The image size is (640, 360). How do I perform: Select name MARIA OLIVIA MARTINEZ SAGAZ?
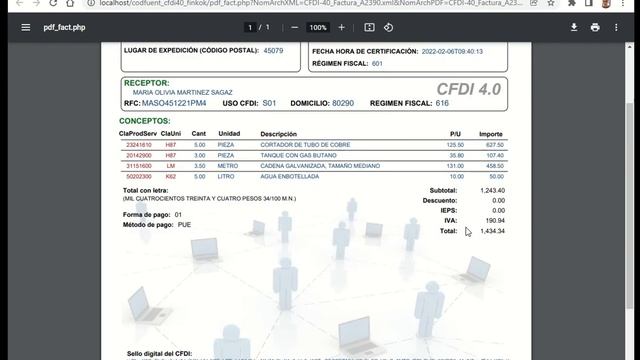pos(182,93)
